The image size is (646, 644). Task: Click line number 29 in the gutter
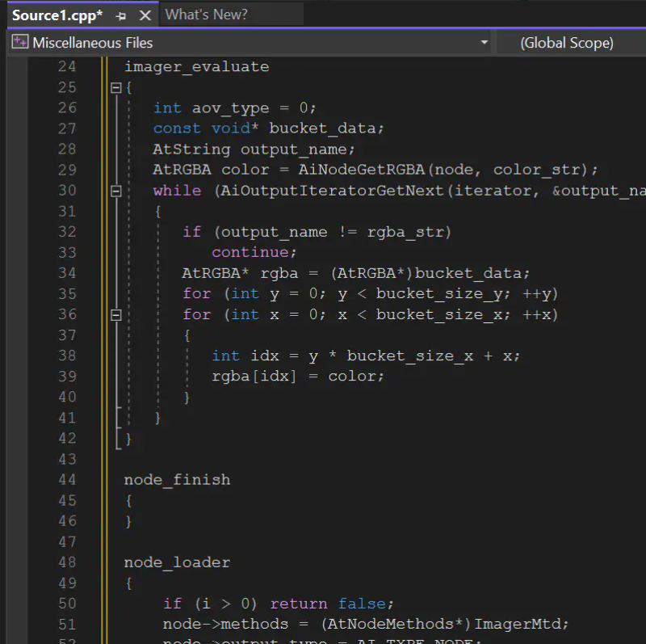[x=67, y=170]
